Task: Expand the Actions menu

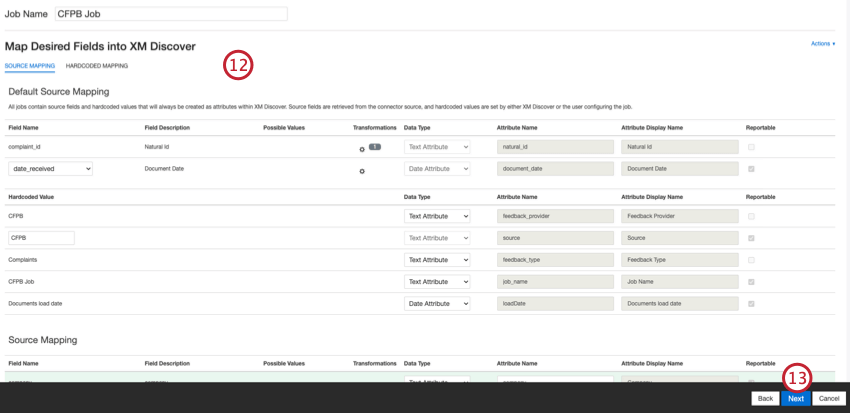Action: [x=823, y=43]
